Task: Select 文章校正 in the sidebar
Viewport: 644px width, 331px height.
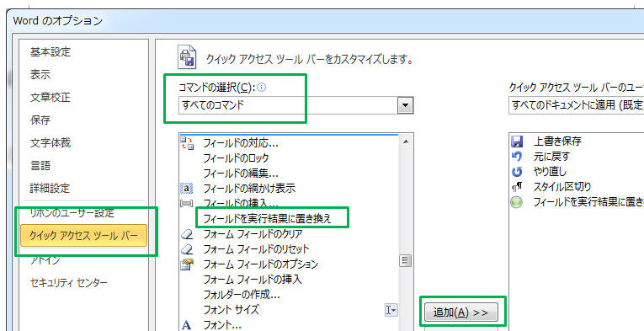Action: (x=51, y=98)
